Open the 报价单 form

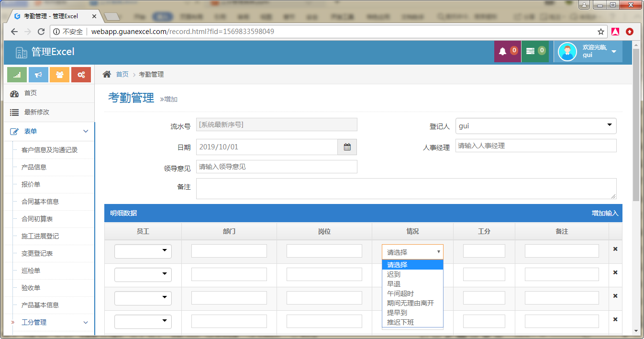click(31, 184)
